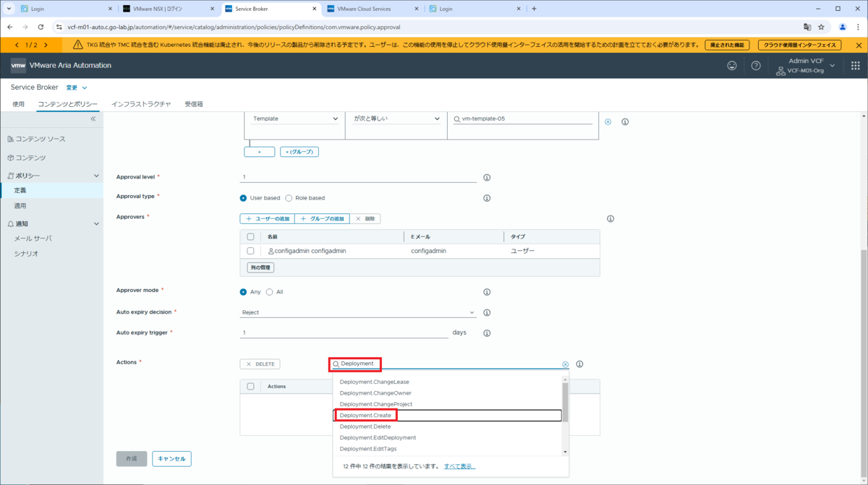Viewport: 868px width, 485px height.
Task: Collapse the sidebar with double chevron icon
Action: 93,119
